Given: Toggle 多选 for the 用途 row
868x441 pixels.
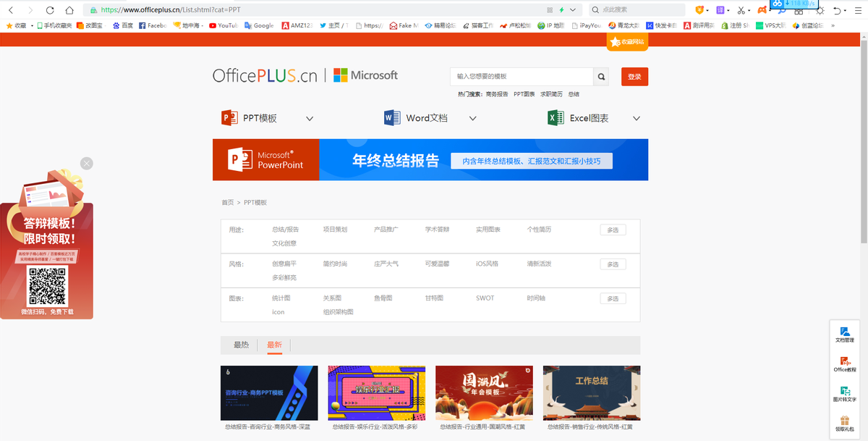Looking at the screenshot, I should [613, 230].
